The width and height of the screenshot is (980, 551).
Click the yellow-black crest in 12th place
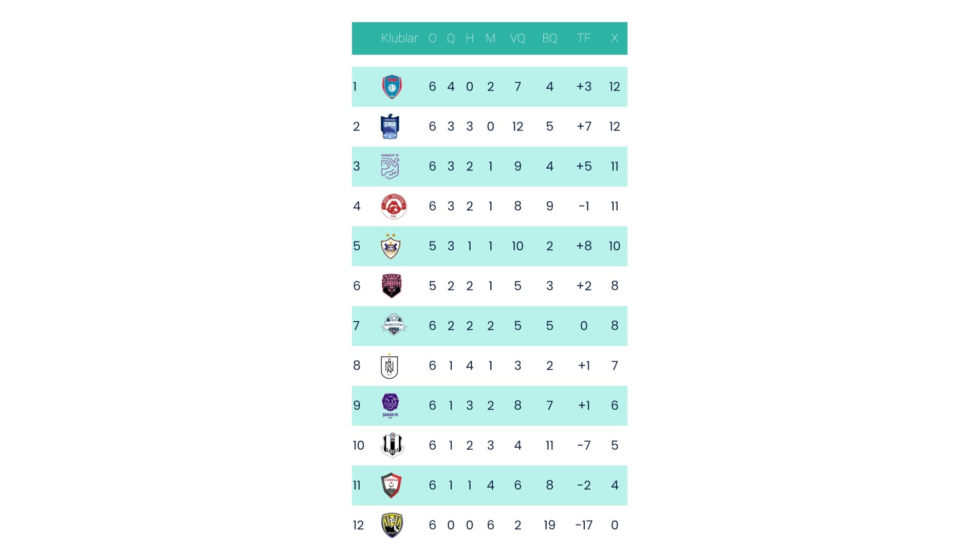(x=392, y=525)
